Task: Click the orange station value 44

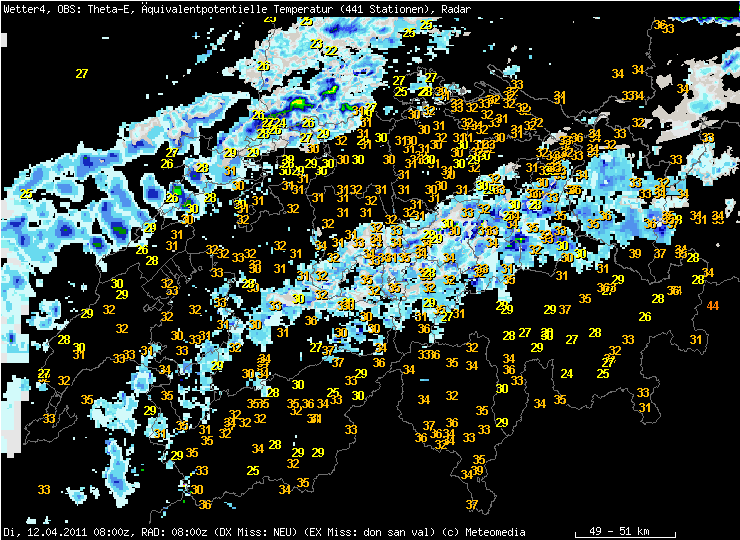Action: (x=713, y=306)
